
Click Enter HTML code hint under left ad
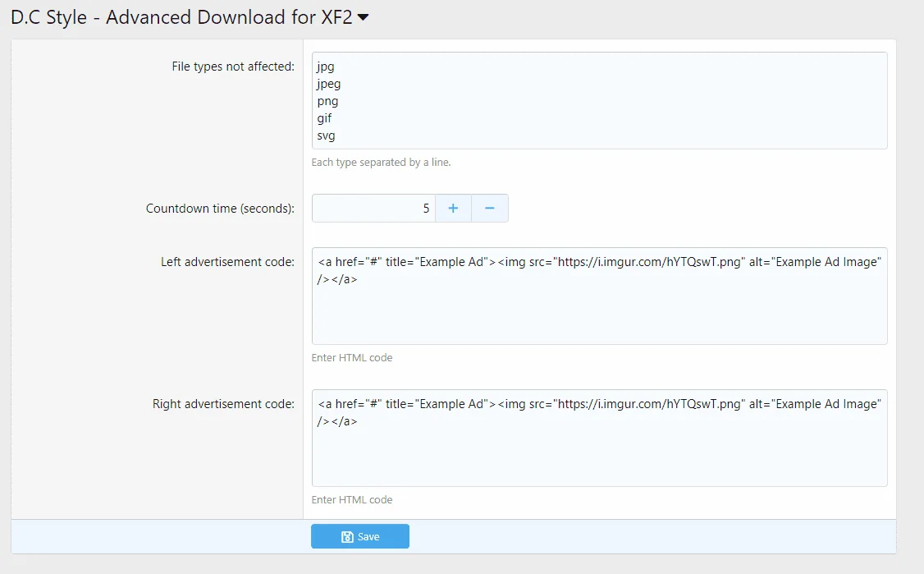353,357
